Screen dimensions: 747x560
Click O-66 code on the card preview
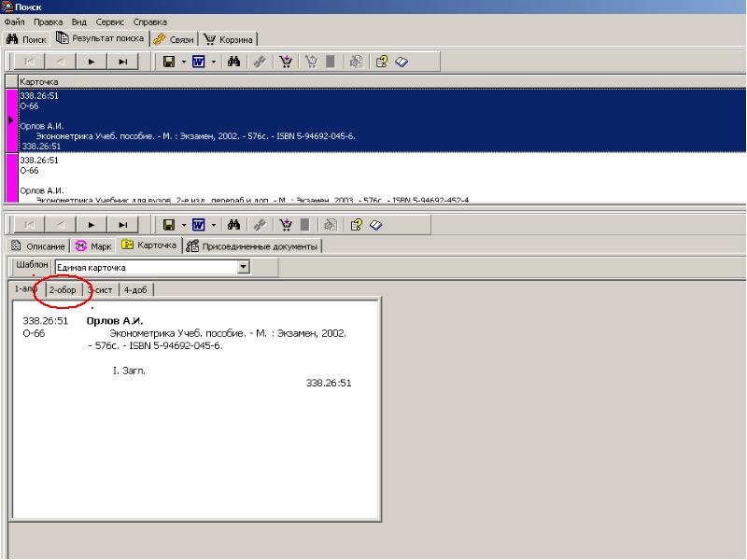coord(34,333)
